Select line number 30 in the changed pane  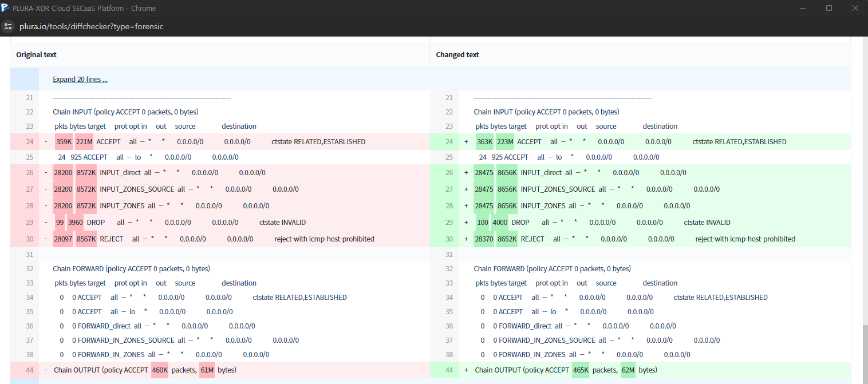pyautogui.click(x=449, y=239)
